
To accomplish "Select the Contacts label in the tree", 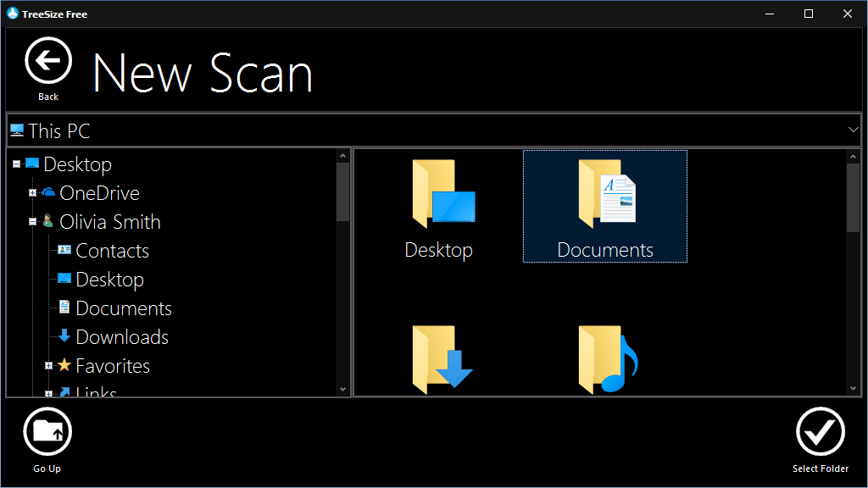I will (x=113, y=251).
